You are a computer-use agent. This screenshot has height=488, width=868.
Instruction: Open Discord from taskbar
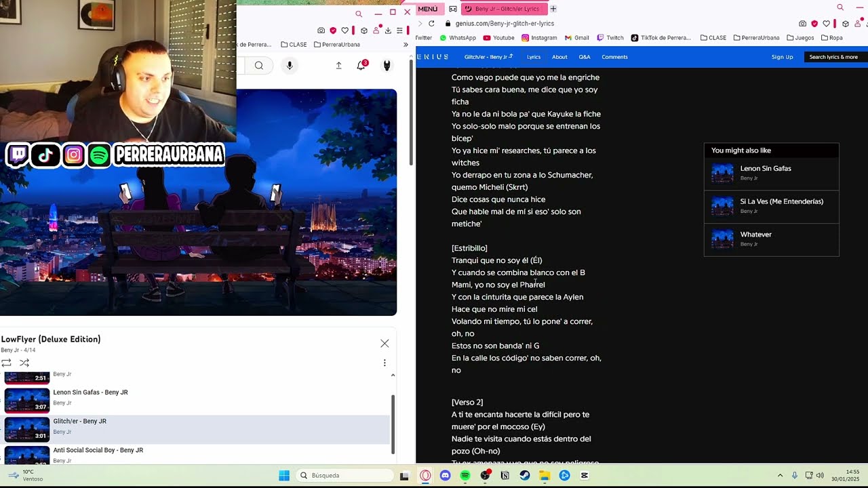pos(445,476)
